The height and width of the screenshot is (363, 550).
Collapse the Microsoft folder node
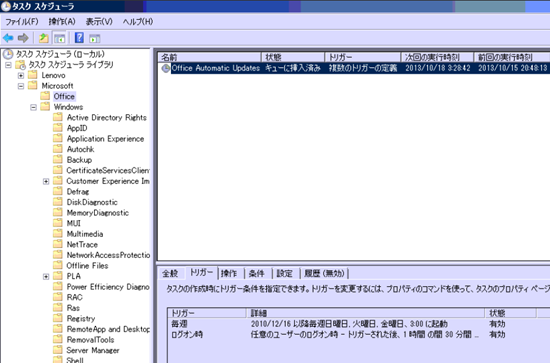[x=21, y=86]
